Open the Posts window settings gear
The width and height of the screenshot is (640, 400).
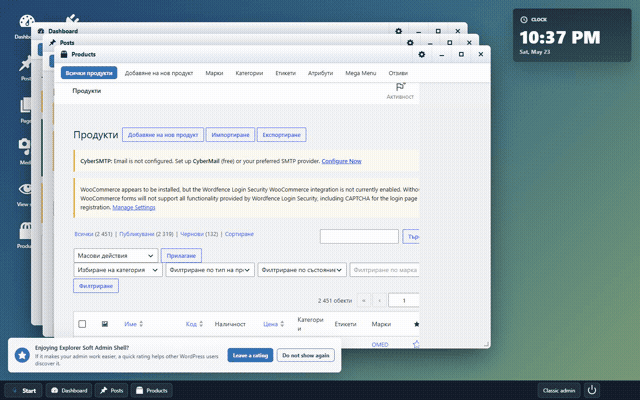coord(410,42)
